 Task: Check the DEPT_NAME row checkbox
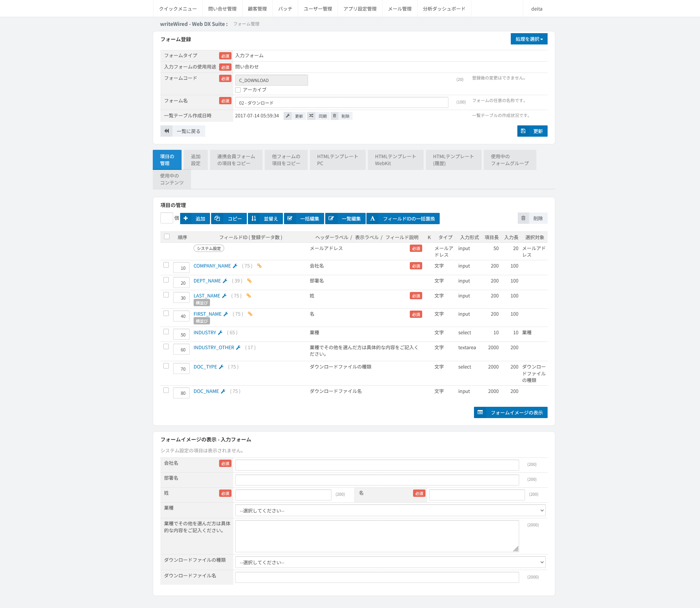(x=166, y=280)
